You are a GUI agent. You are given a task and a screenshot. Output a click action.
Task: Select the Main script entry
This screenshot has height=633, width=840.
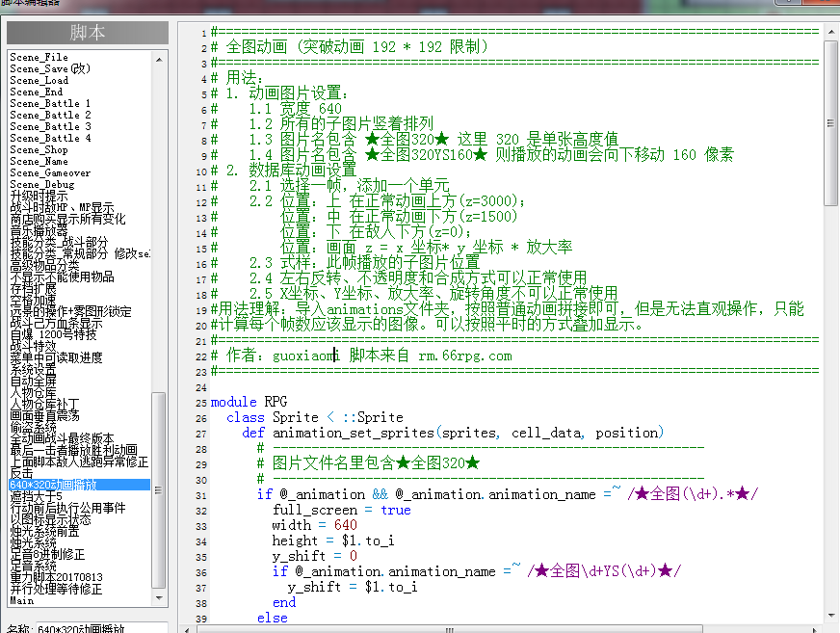[x=22, y=600]
